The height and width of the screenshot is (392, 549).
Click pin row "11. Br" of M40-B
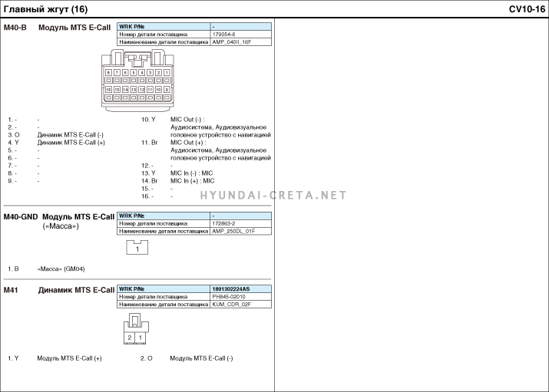pyautogui.click(x=150, y=143)
